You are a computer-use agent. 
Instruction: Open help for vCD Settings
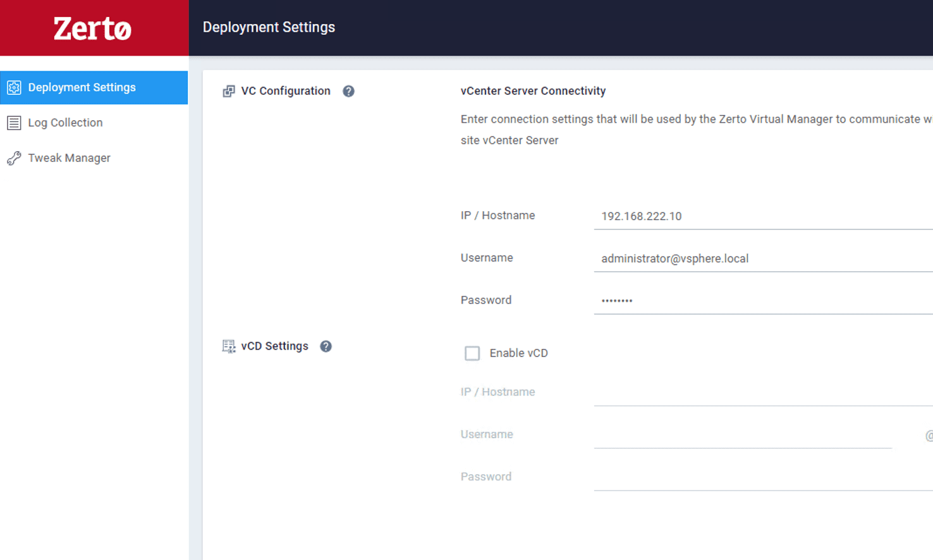[x=326, y=346]
